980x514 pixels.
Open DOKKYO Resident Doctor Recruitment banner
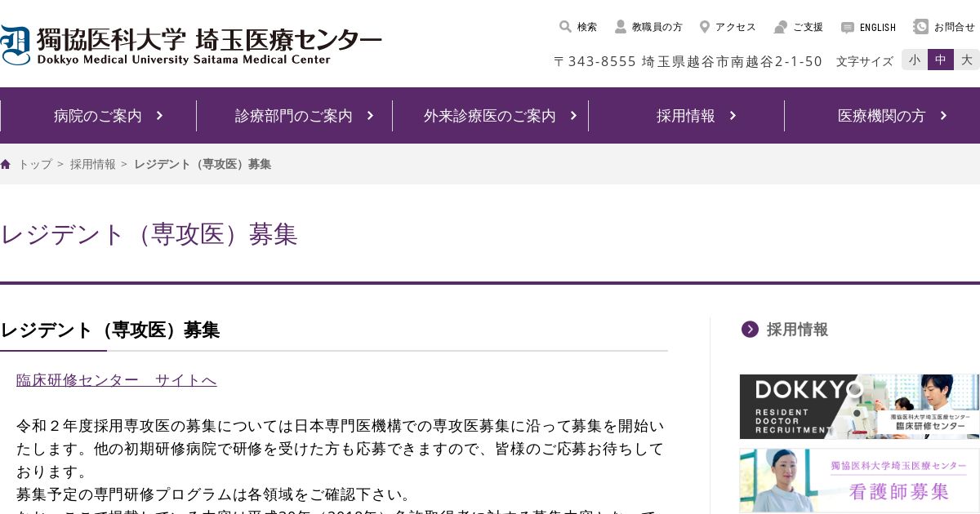[859, 406]
